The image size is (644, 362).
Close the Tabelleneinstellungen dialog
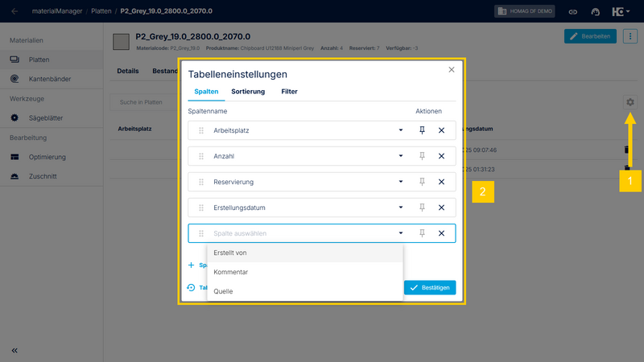(452, 70)
